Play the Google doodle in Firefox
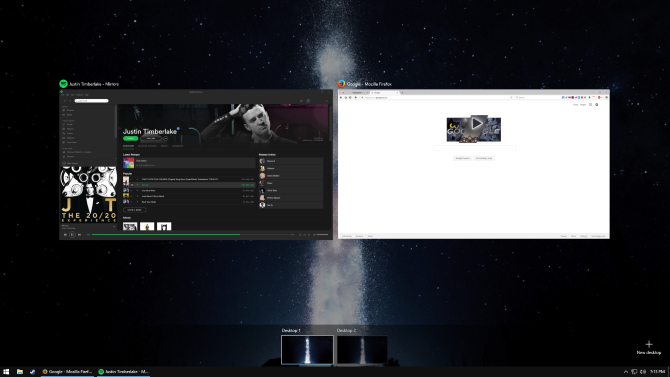 [476, 124]
